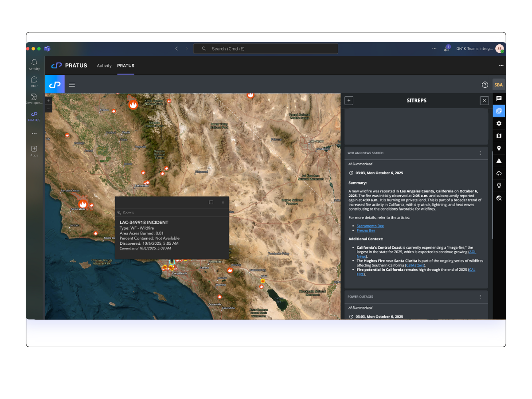Viewport: 532px width, 399px height.
Task: Dock the incident popup panel
Action: coord(211,203)
